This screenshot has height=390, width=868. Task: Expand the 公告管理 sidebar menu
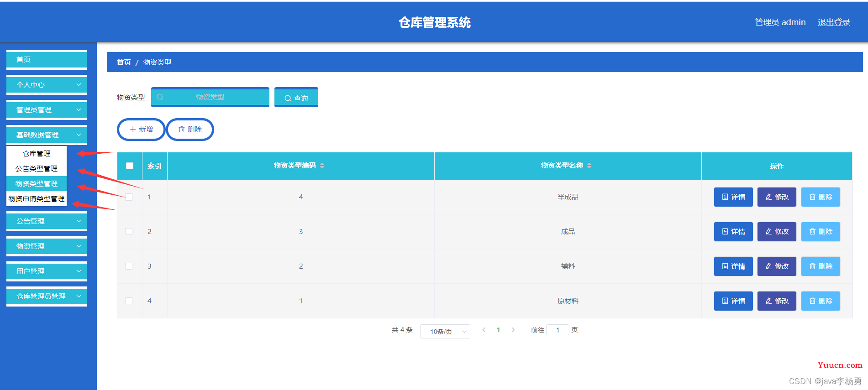[47, 221]
